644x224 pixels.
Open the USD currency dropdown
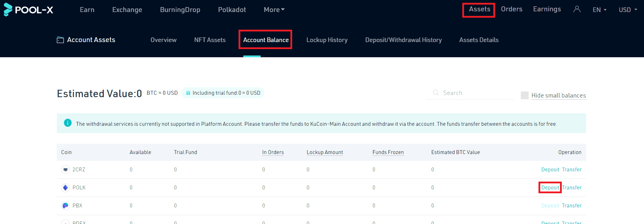[x=628, y=10]
